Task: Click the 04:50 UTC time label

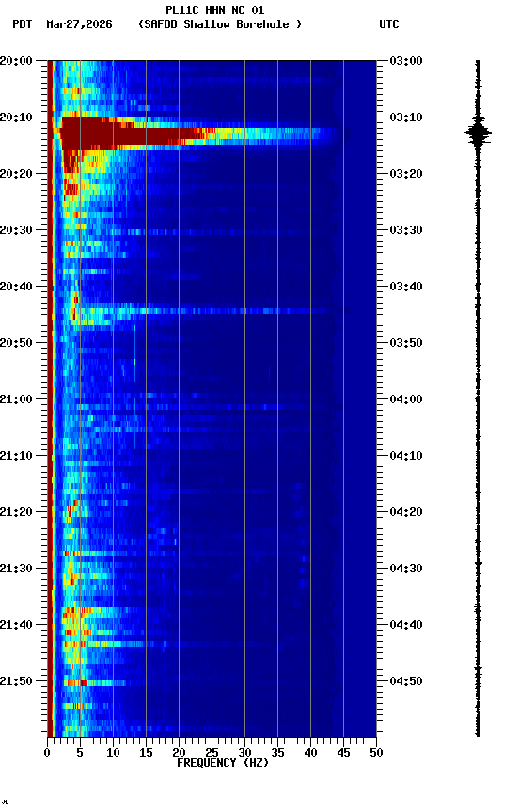Action: 406,682
